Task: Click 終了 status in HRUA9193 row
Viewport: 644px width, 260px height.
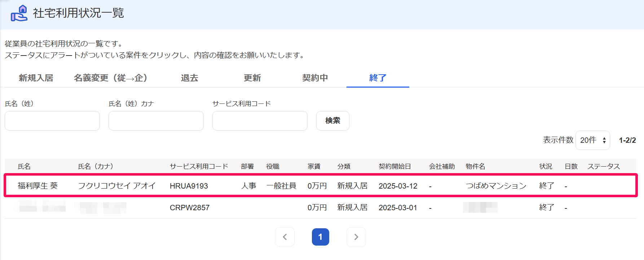Action: (x=547, y=186)
